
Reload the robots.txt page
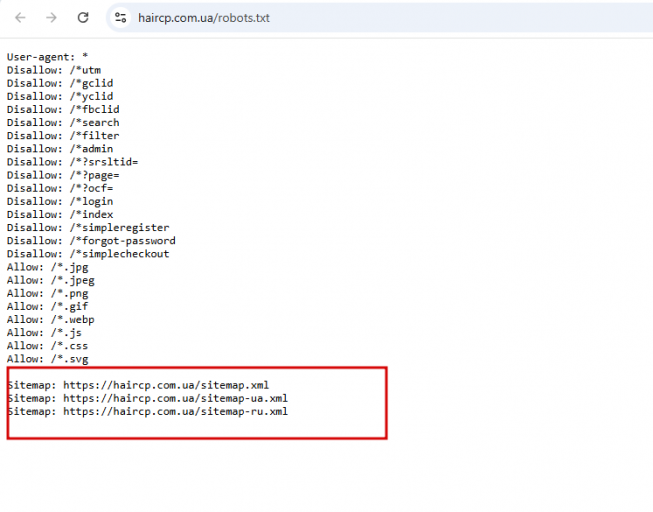83,17
